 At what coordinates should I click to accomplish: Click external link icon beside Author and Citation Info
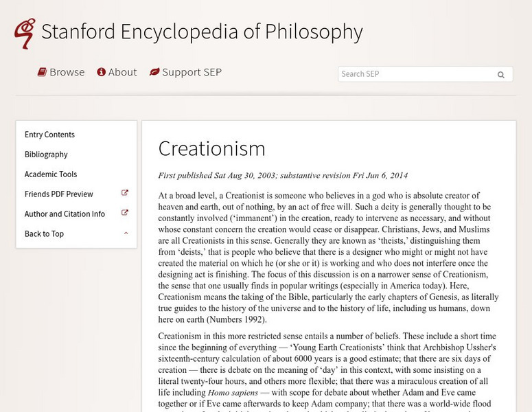[125, 214]
